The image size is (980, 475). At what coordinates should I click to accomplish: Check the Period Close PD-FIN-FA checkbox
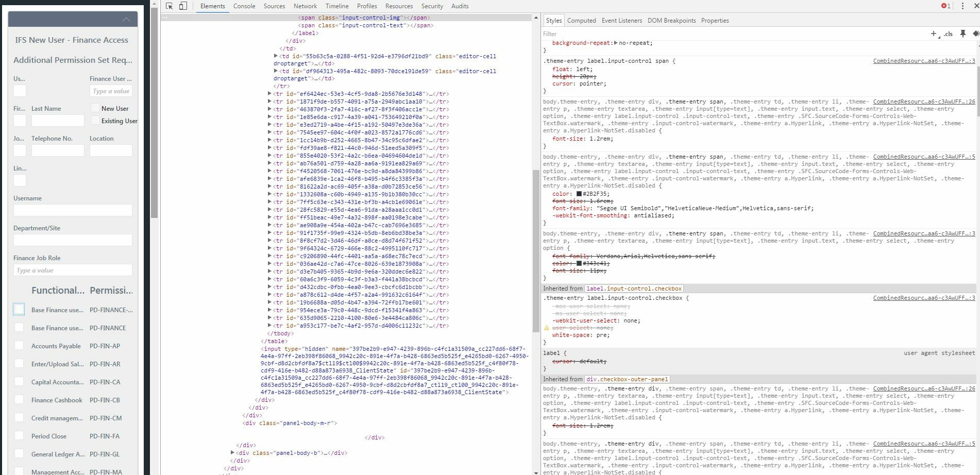click(x=19, y=435)
